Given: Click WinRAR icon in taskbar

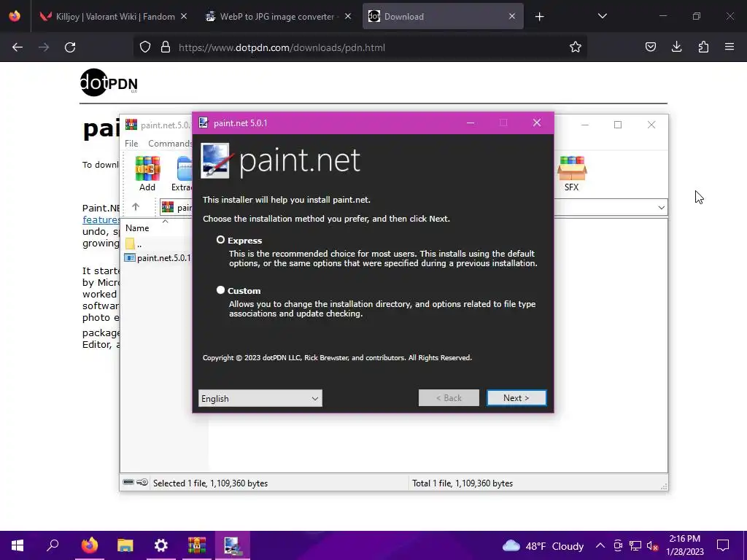Looking at the screenshot, I should [x=197, y=545].
